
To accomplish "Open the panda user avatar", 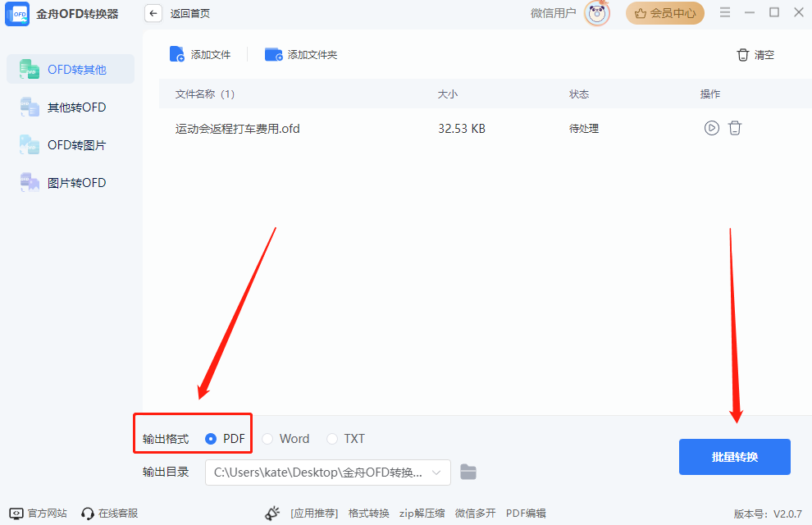I will pos(597,13).
